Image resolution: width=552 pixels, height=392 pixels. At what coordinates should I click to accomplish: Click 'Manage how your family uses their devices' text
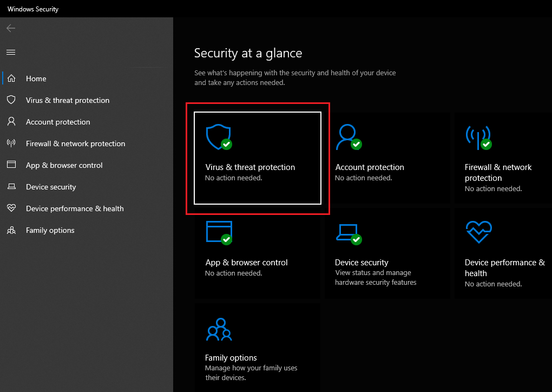pos(251,373)
